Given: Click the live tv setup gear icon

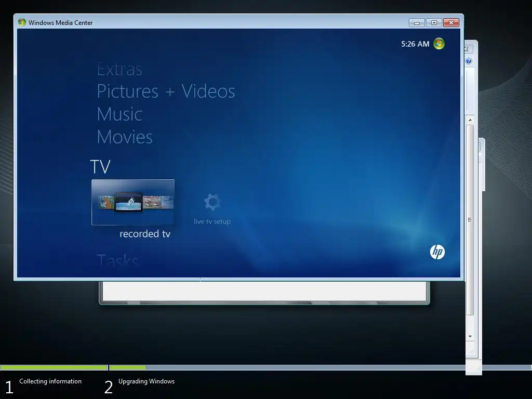Looking at the screenshot, I should (x=212, y=202).
